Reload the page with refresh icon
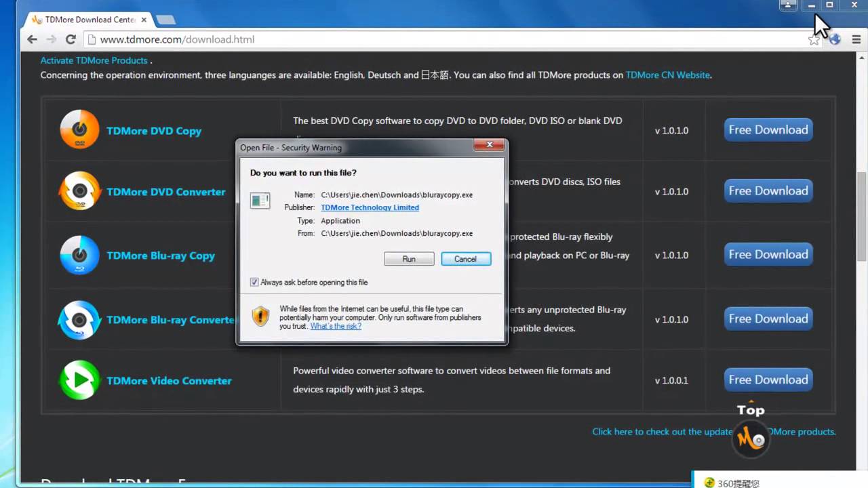 (x=71, y=39)
